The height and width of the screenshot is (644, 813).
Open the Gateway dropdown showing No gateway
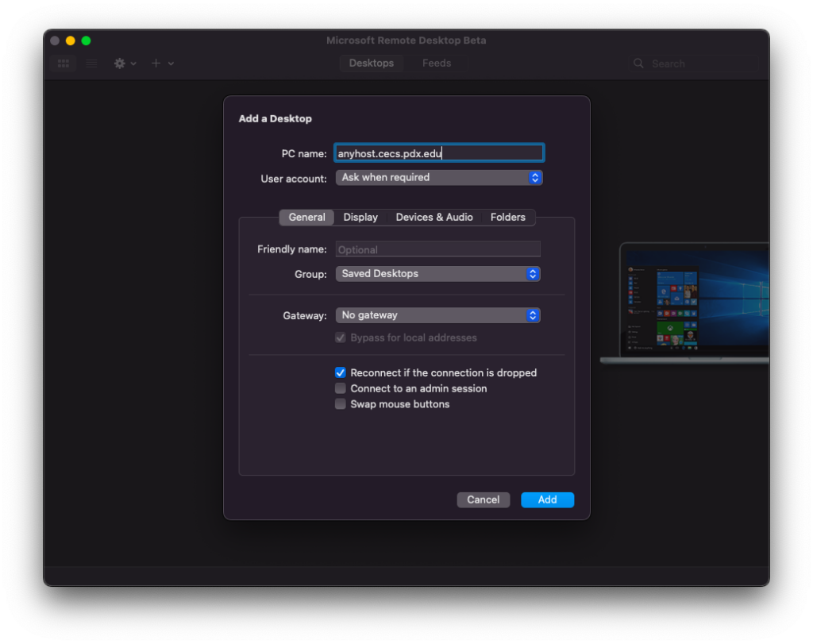pyautogui.click(x=437, y=314)
